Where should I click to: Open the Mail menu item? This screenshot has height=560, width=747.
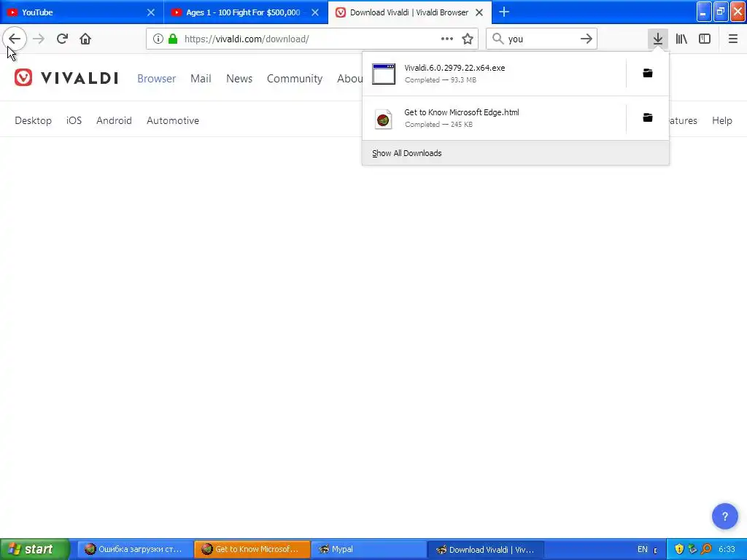tap(201, 79)
